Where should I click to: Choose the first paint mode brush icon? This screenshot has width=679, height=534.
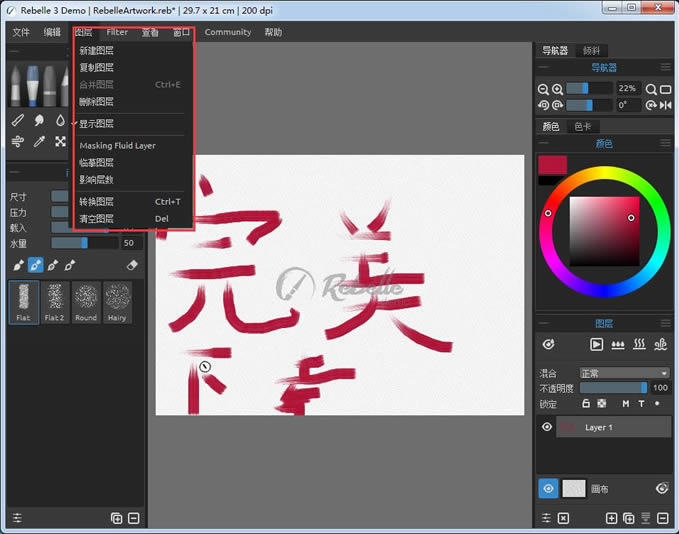point(18,265)
